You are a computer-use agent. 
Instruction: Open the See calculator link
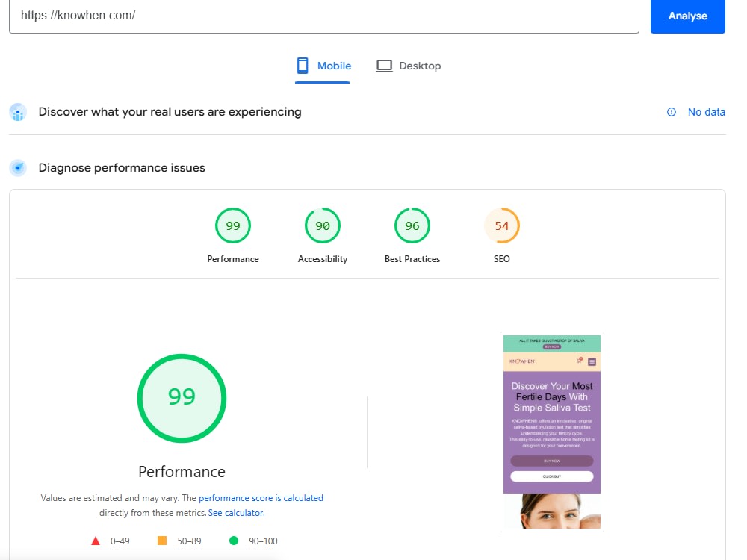236,513
